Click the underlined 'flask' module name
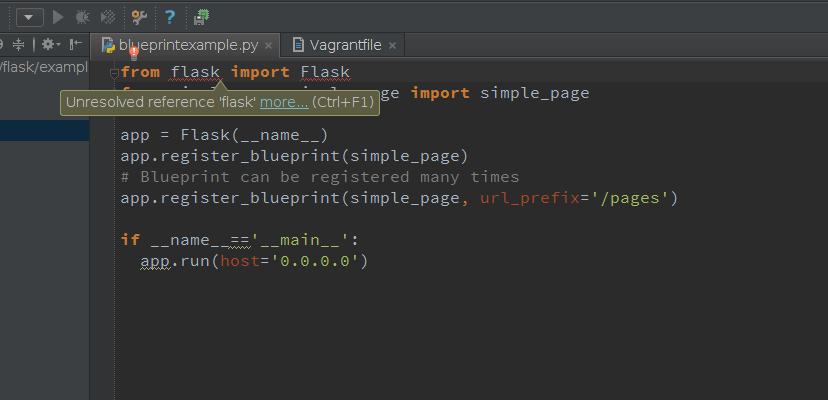Screen dimensions: 828x400 [195, 72]
